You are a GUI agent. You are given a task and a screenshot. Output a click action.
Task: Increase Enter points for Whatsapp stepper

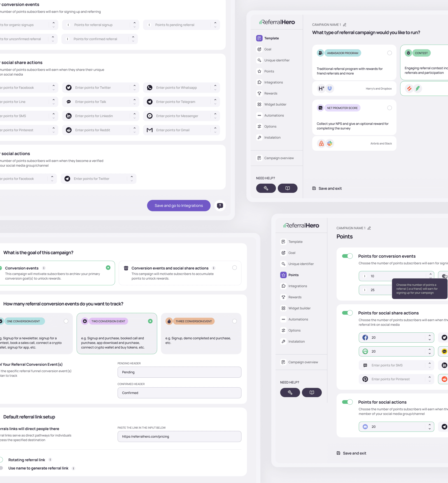[x=215, y=86]
